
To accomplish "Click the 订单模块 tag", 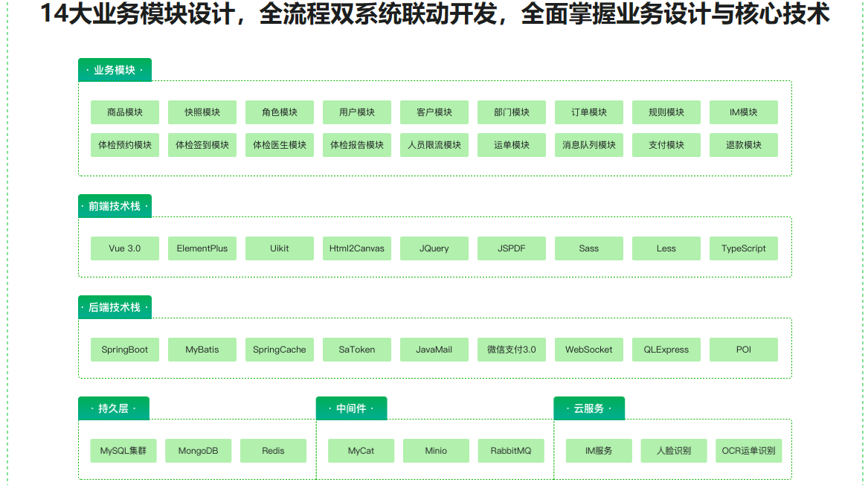I will coord(589,112).
